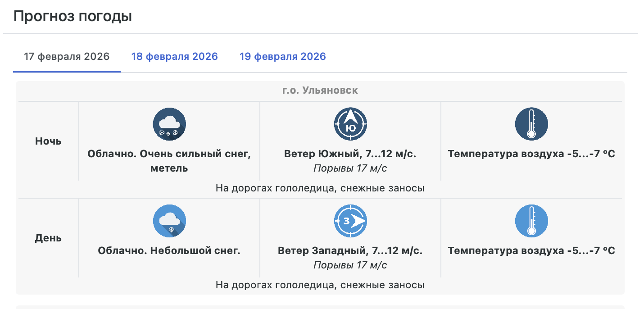Click the daytime light snow cloud icon
This screenshot has height=309, width=644.
click(169, 221)
